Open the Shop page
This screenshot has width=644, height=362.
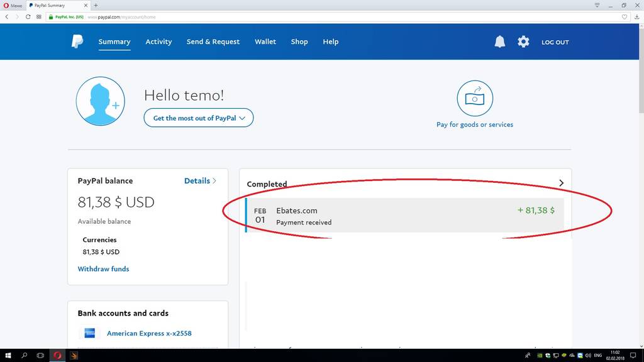coord(299,41)
